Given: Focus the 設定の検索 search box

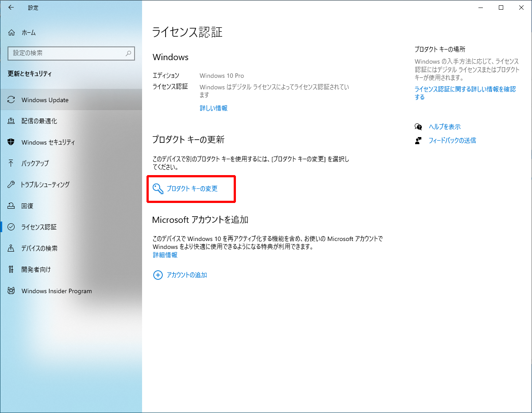Looking at the screenshot, I should point(71,53).
